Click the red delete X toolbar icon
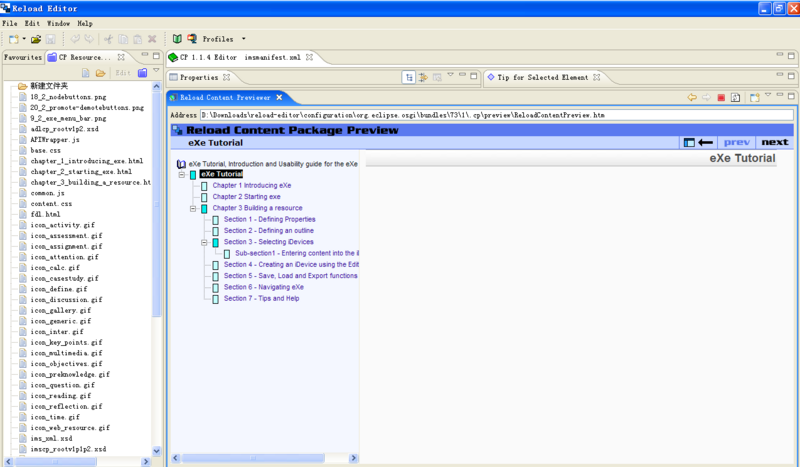 pyautogui.click(x=152, y=39)
